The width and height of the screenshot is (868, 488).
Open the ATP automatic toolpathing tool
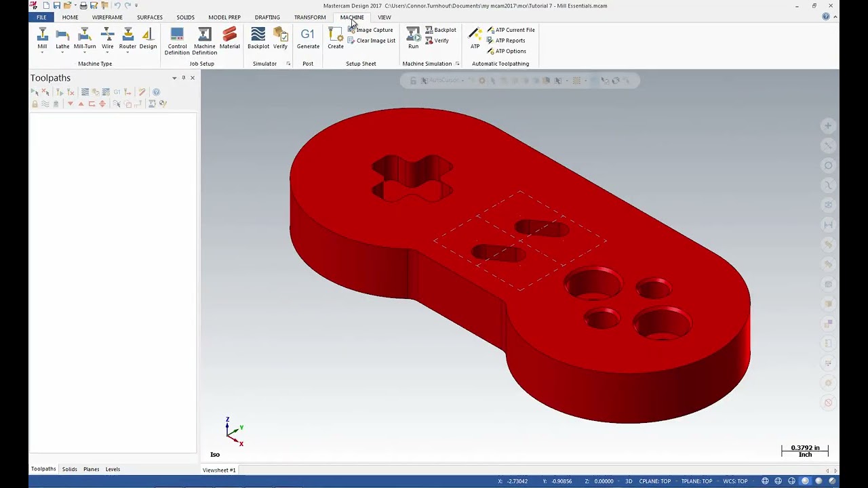(475, 39)
